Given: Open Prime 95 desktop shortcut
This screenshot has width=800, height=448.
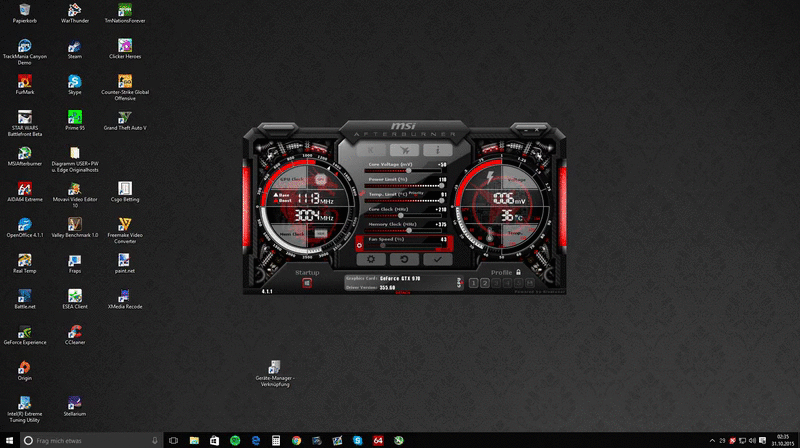Looking at the screenshot, I should coord(74,120).
